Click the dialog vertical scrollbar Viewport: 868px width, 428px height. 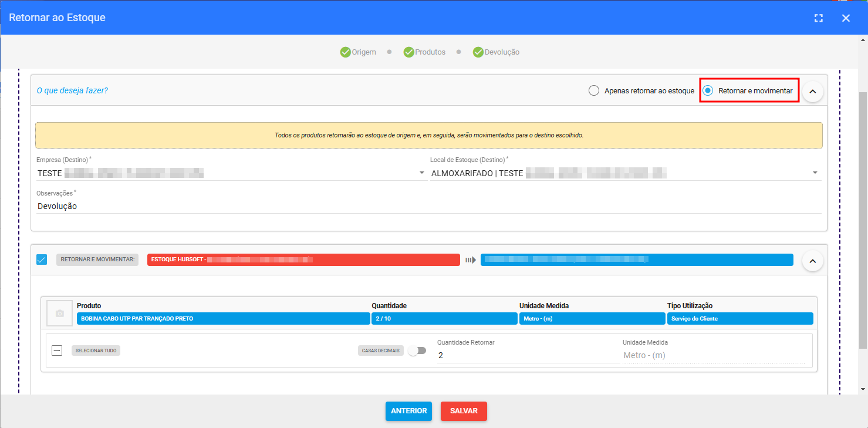pyautogui.click(x=862, y=220)
